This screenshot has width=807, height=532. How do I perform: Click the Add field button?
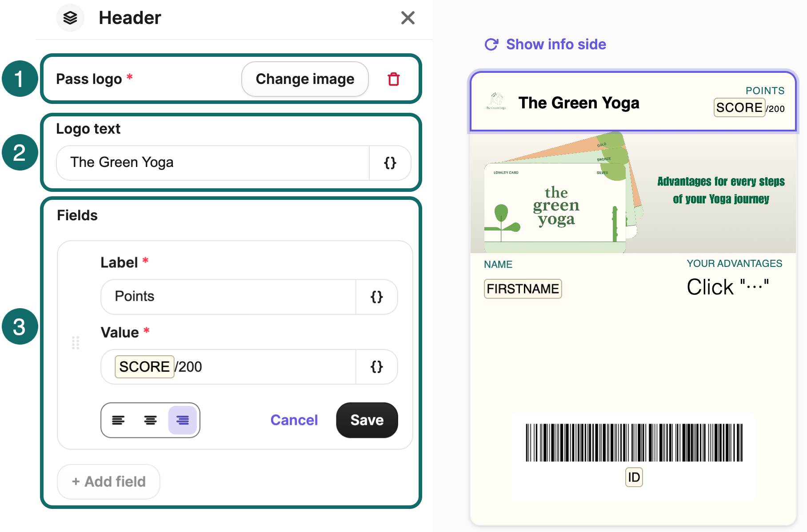(x=108, y=482)
